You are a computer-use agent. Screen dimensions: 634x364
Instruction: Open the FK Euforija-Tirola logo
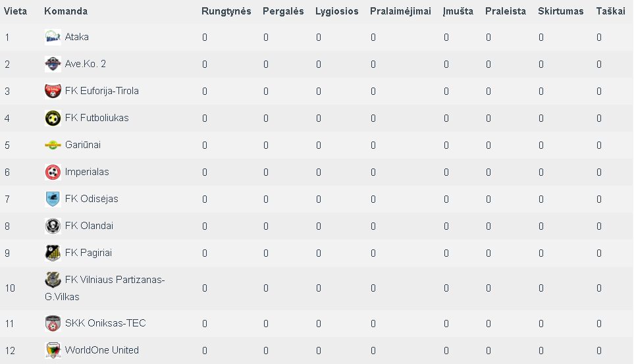53,91
